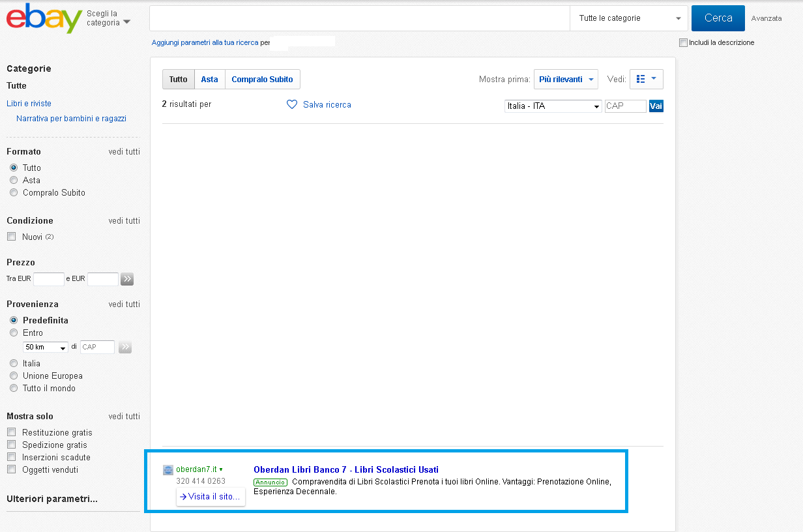Open Avanzata advanced search link

pos(766,18)
